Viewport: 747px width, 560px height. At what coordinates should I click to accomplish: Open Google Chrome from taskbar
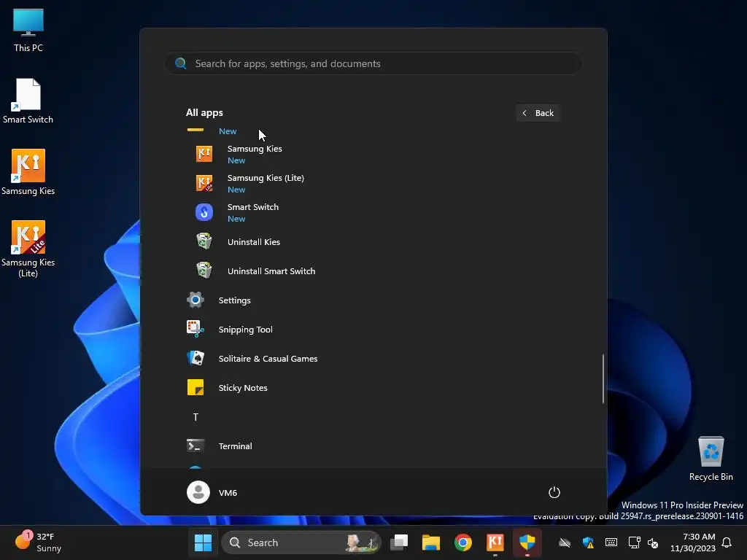click(x=462, y=542)
